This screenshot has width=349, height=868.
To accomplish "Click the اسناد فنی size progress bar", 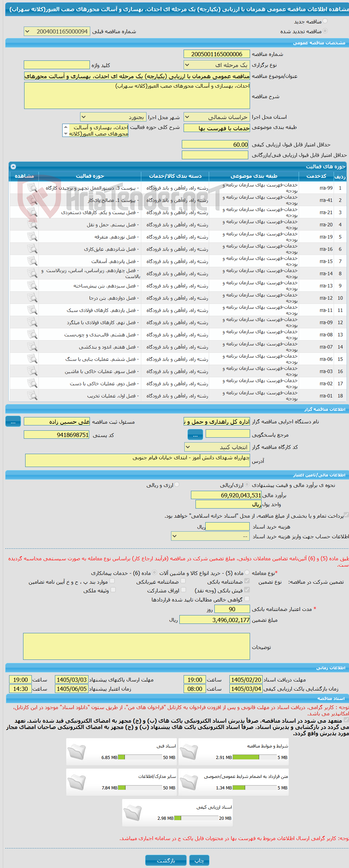I will pyautogui.click(x=140, y=757).
